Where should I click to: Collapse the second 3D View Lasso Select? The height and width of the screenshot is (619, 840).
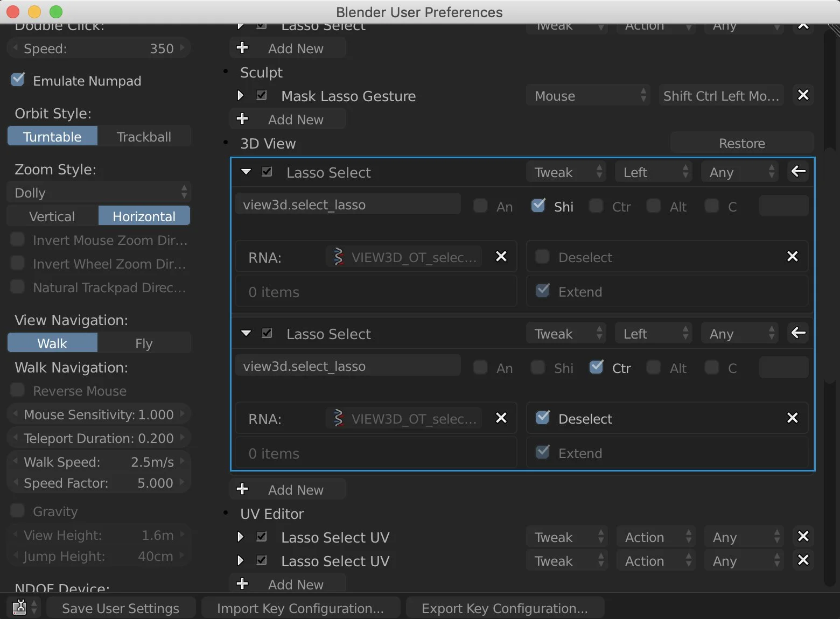tap(246, 333)
